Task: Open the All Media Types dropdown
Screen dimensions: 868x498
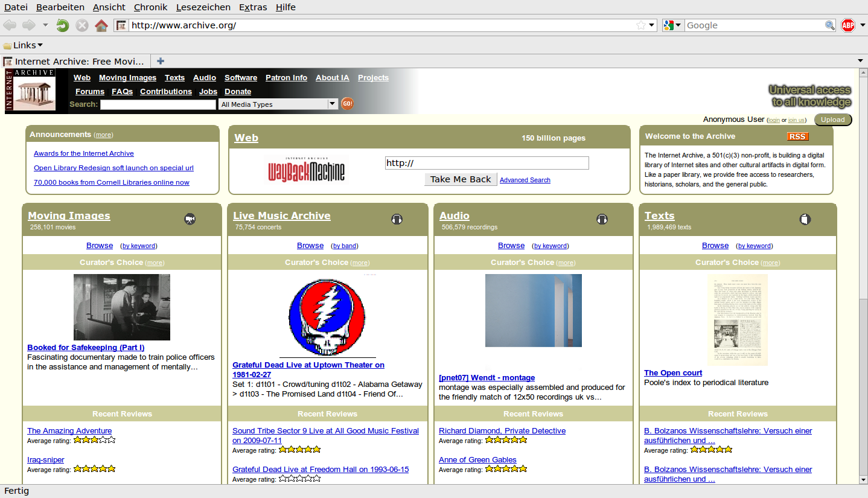Action: pos(278,104)
